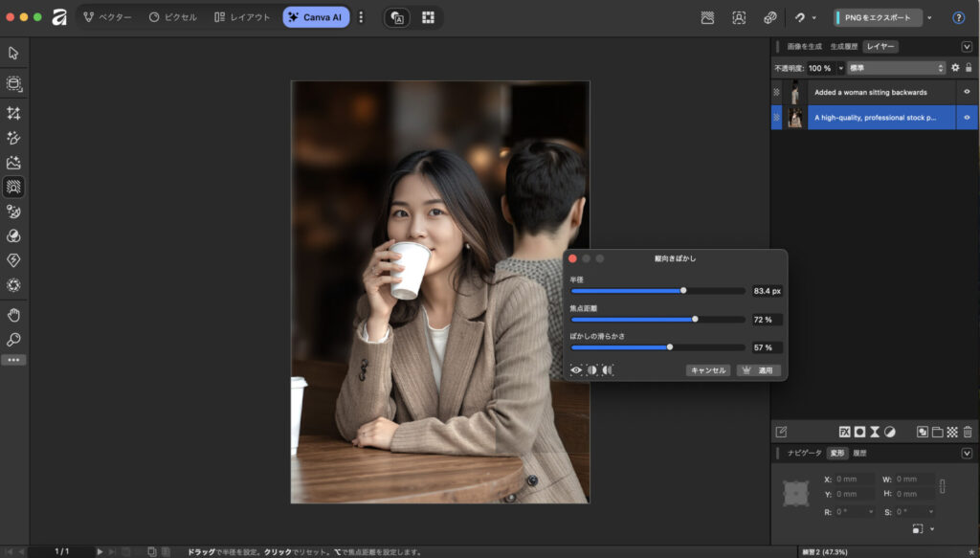
Task: Click the FX layer effects icon
Action: [x=845, y=432]
